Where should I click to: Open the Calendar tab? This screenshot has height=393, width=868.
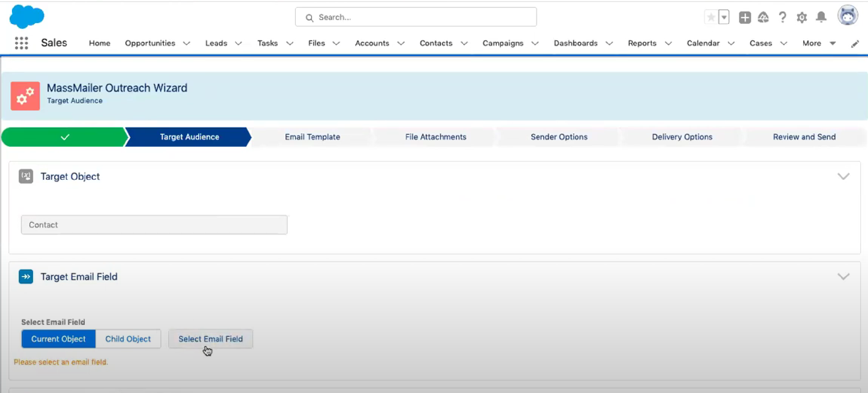[x=703, y=43]
